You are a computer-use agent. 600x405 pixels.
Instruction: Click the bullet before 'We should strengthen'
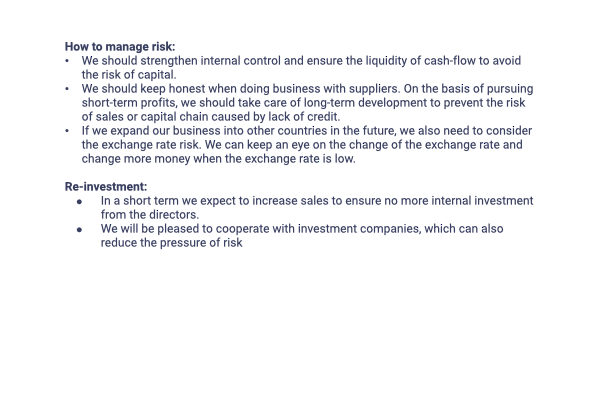click(x=67, y=61)
